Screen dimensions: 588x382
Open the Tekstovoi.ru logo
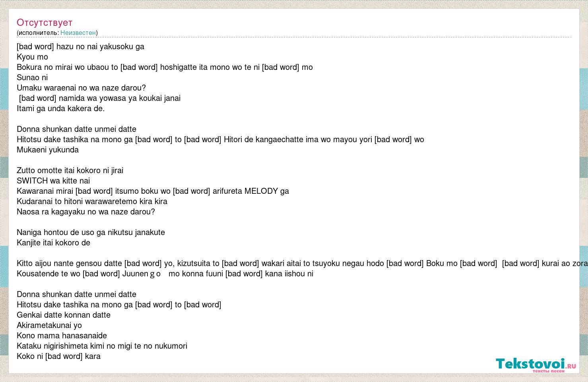click(536, 364)
